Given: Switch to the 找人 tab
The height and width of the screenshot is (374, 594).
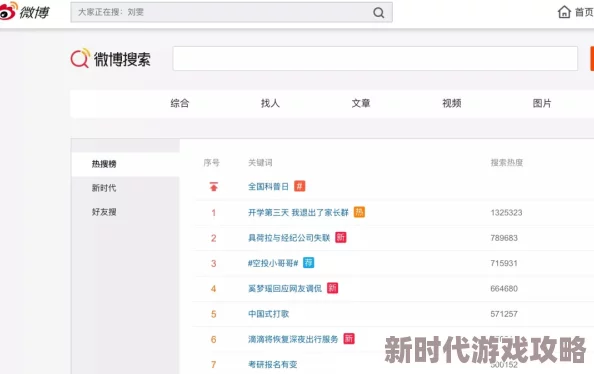Looking at the screenshot, I should (270, 103).
